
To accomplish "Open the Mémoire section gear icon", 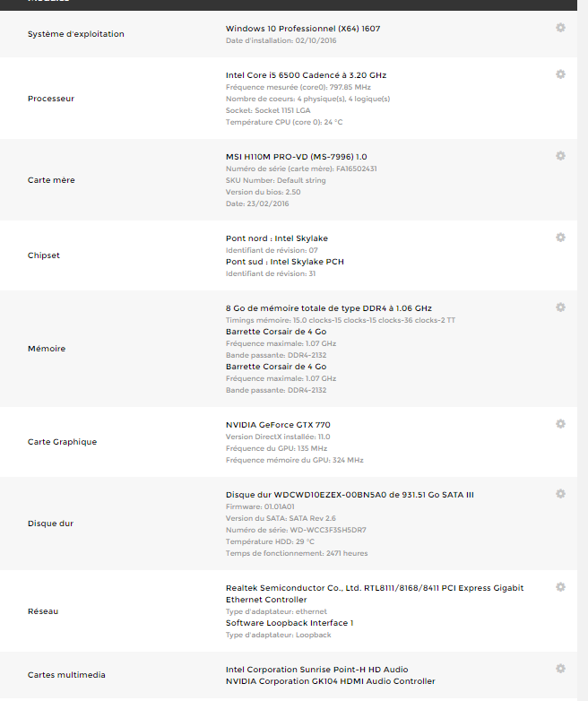I will (x=560, y=307).
